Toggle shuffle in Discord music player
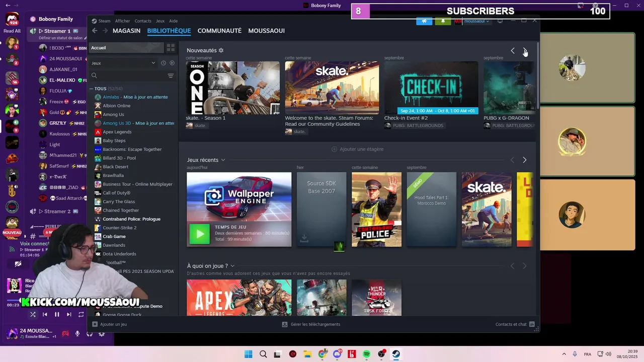 click(33, 315)
